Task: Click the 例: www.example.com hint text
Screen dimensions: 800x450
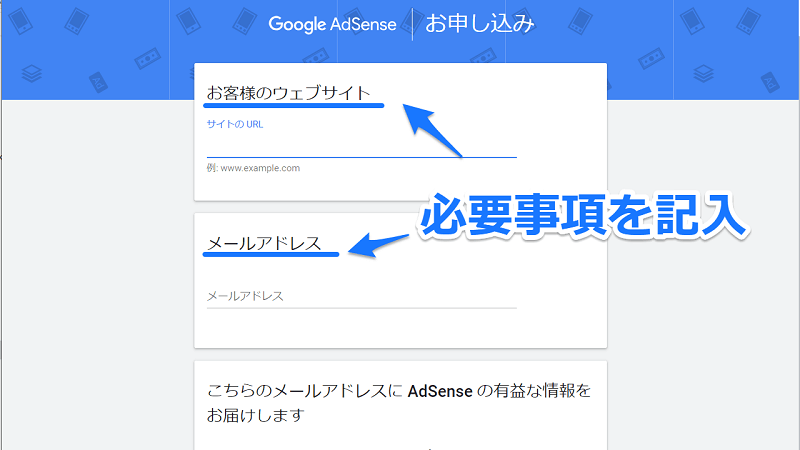Action: point(253,168)
